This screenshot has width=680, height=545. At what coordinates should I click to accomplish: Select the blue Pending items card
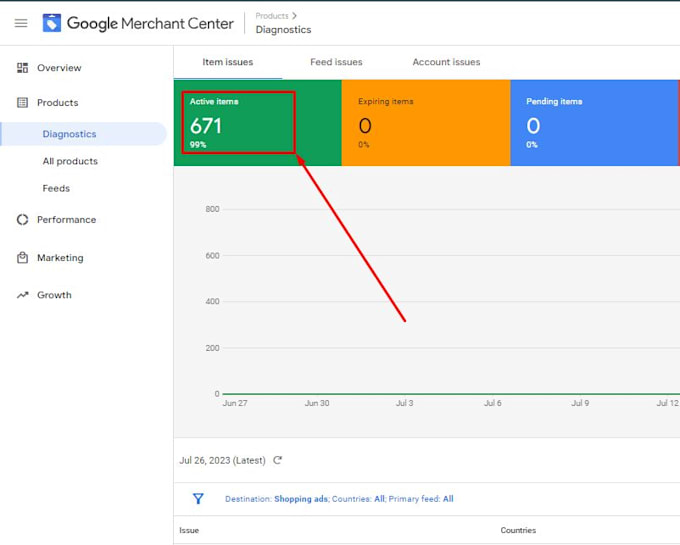pos(593,124)
